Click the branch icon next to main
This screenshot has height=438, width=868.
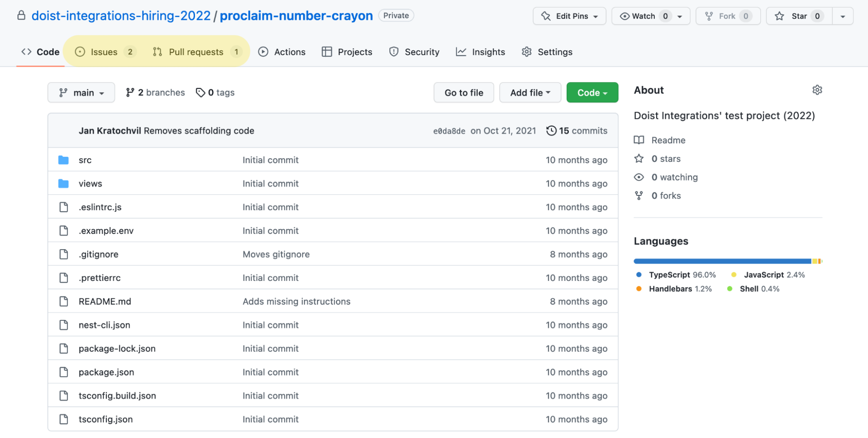[63, 92]
